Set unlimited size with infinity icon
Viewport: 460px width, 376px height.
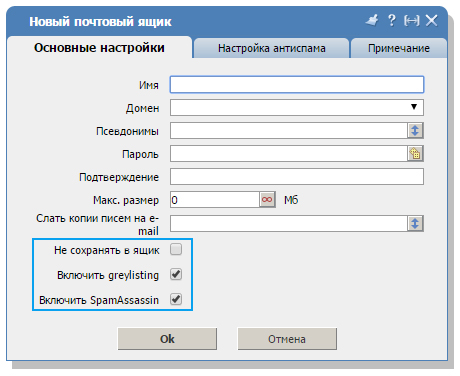267,200
